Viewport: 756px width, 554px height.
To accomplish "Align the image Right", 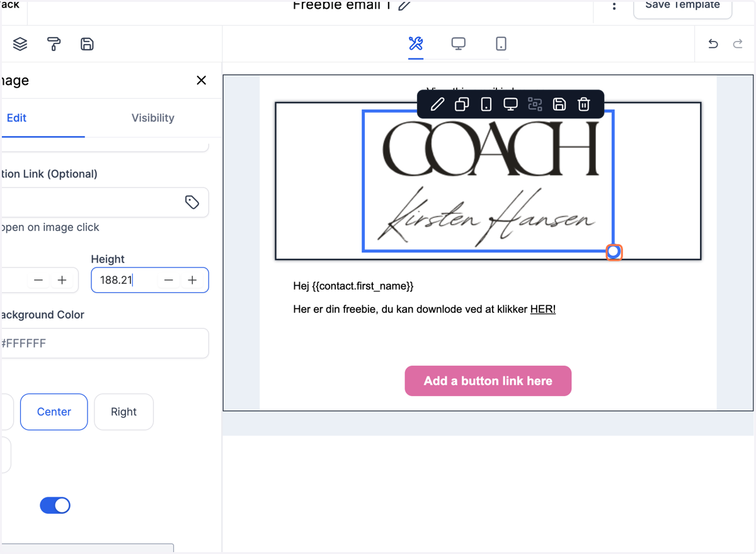I will pos(123,412).
